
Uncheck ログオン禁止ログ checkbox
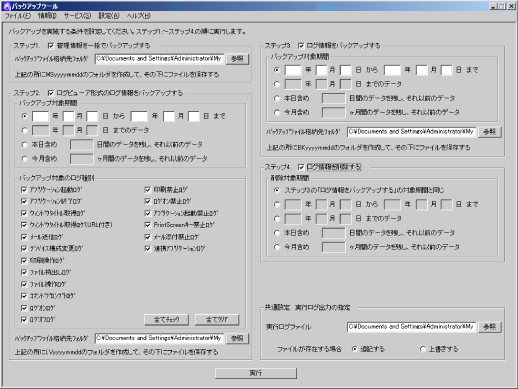pos(148,201)
